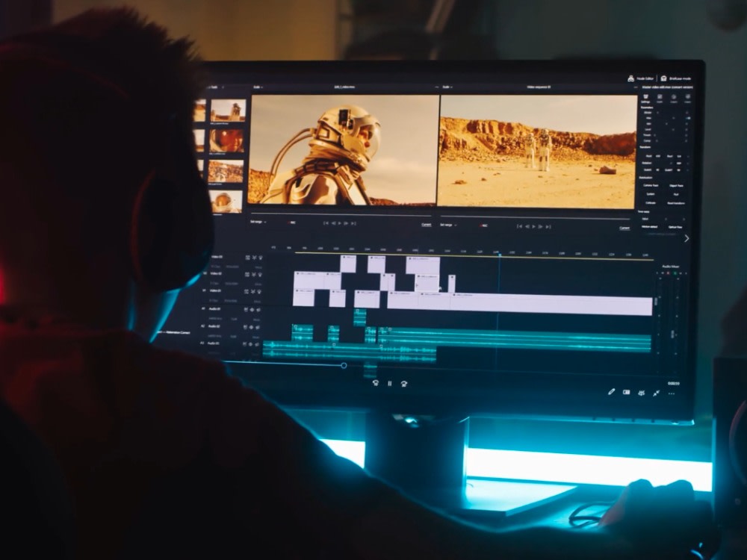Select the red helmet close-up thumbnail

point(227,141)
